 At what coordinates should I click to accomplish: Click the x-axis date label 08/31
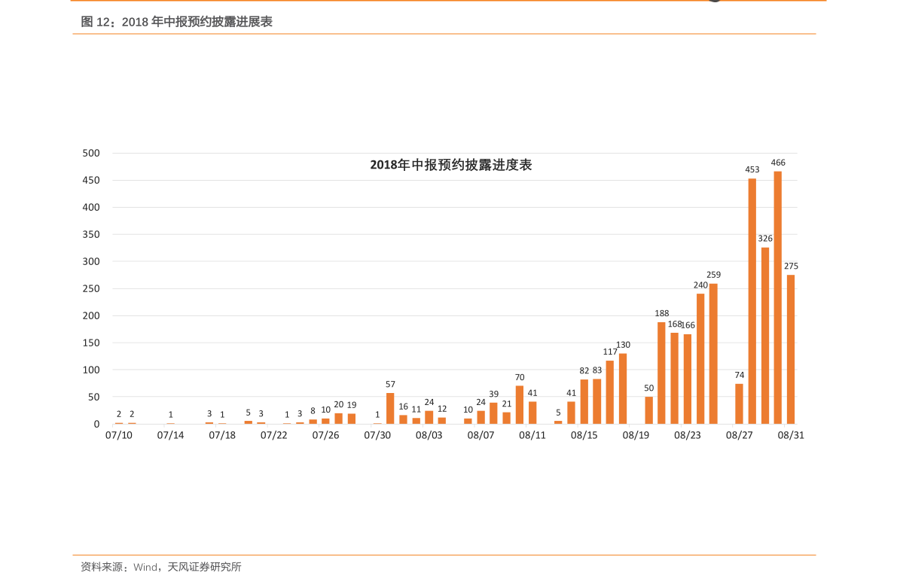tap(791, 435)
